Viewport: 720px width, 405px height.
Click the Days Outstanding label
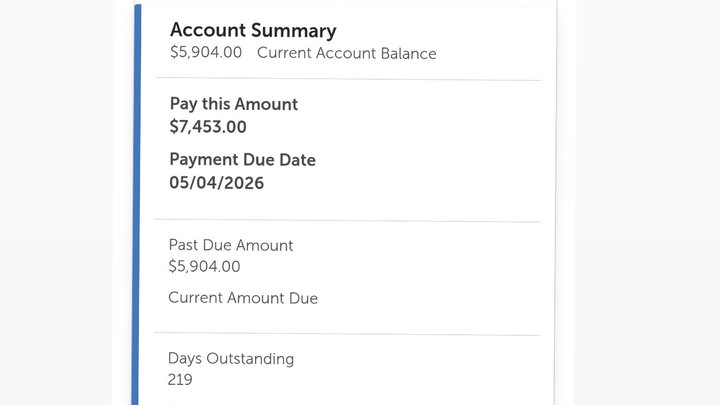click(231, 359)
